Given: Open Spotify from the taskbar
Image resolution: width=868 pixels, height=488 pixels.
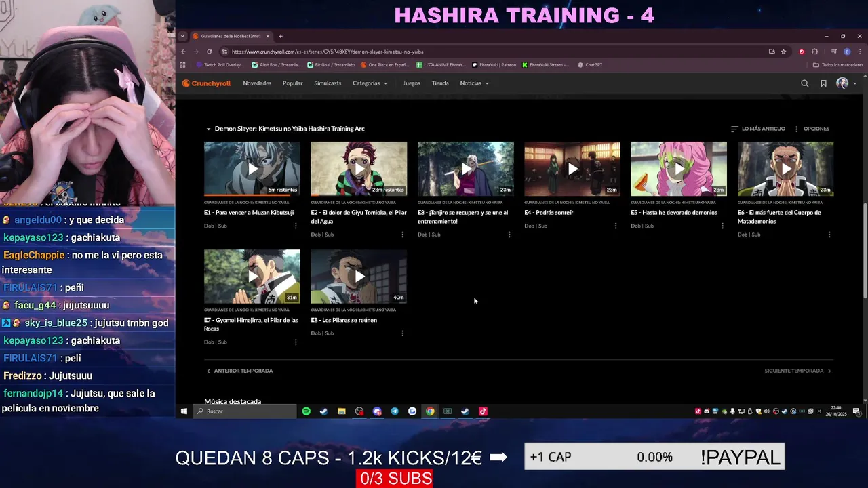Looking at the screenshot, I should [307, 411].
